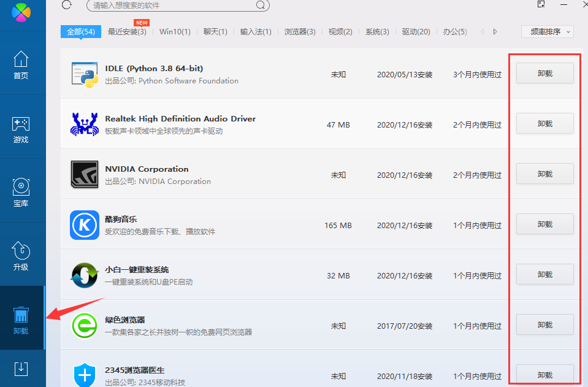
Task: Switch to the 办公(5) tab
Action: [455, 32]
